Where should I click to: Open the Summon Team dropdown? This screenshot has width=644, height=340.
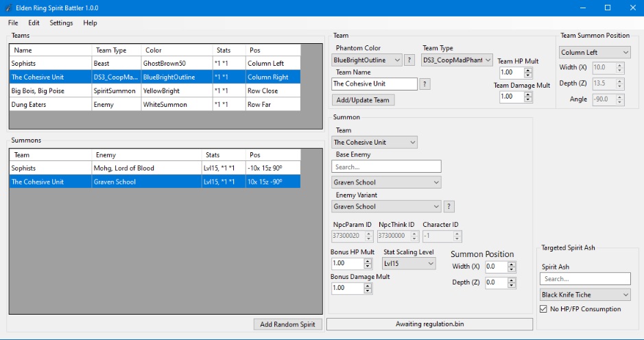point(374,143)
